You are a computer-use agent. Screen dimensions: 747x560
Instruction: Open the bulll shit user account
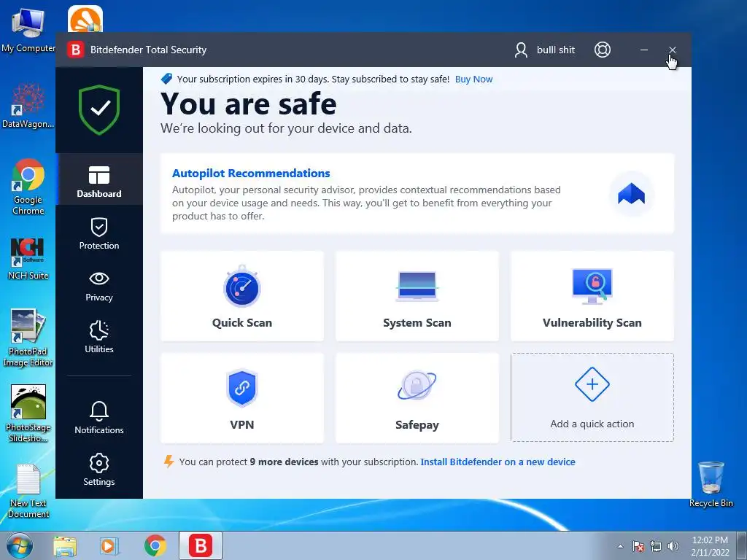(544, 50)
